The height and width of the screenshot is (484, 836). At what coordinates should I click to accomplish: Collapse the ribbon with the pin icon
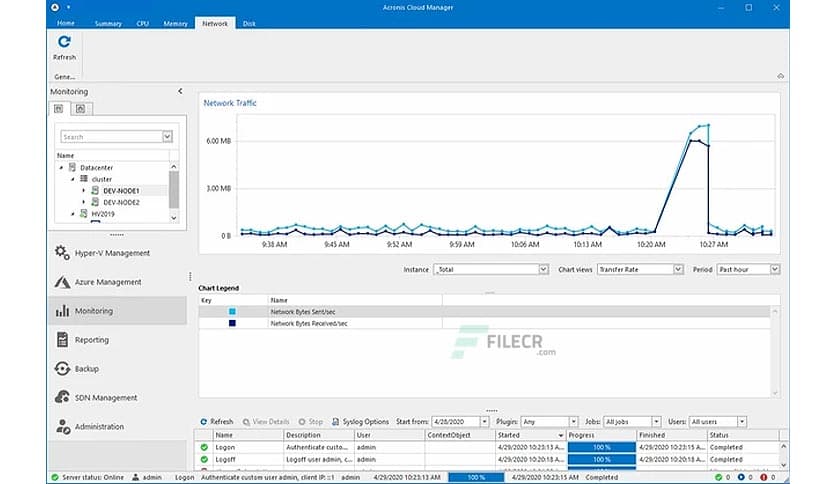coord(780,76)
